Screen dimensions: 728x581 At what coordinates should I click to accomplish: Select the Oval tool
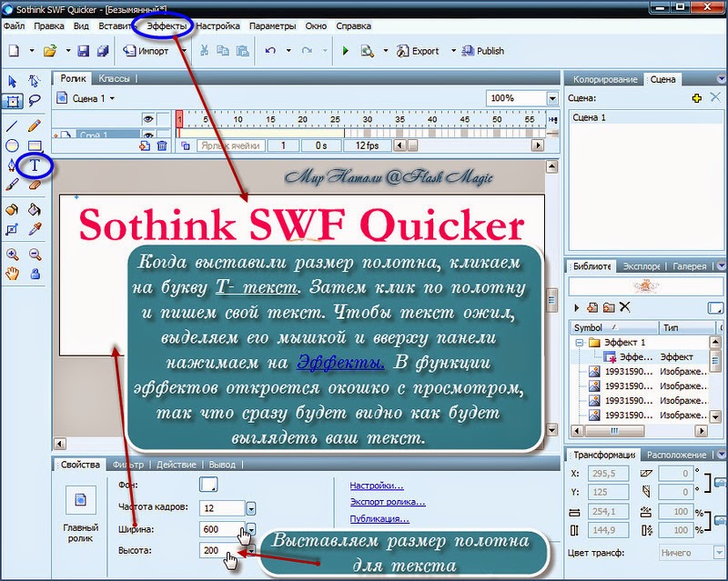(12, 145)
